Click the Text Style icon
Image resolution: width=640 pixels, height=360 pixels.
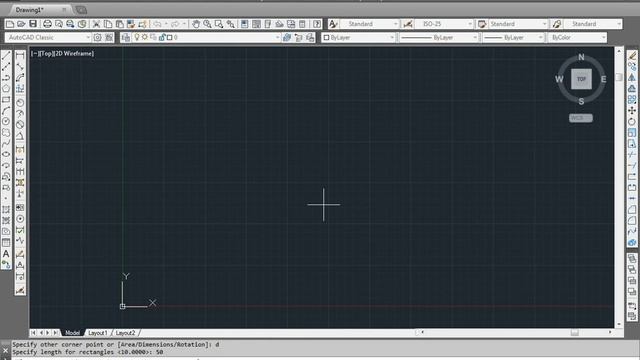tap(333, 24)
